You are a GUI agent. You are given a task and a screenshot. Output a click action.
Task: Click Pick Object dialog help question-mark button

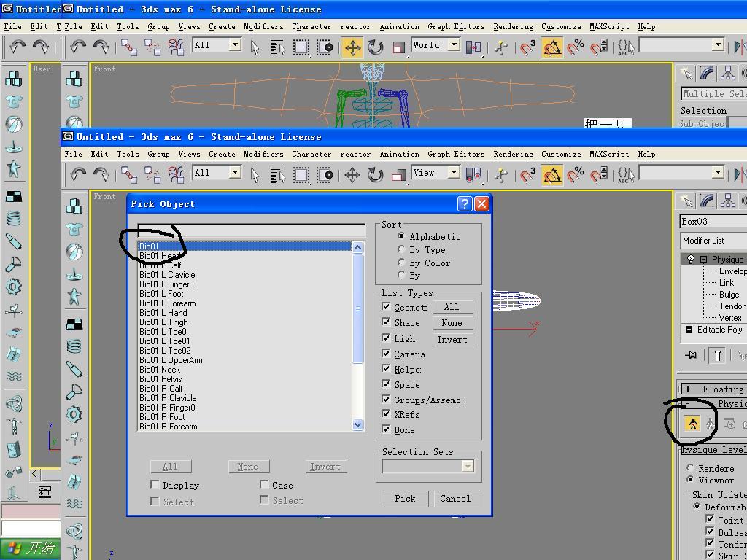[x=465, y=204]
